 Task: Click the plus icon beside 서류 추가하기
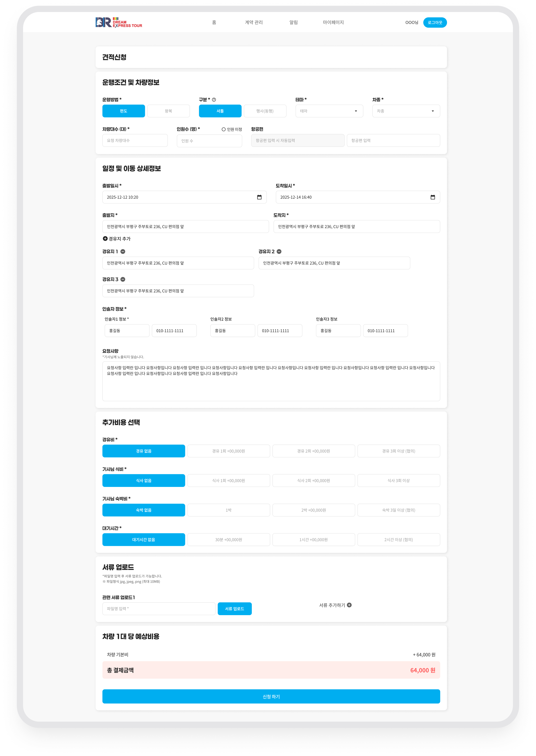click(349, 605)
